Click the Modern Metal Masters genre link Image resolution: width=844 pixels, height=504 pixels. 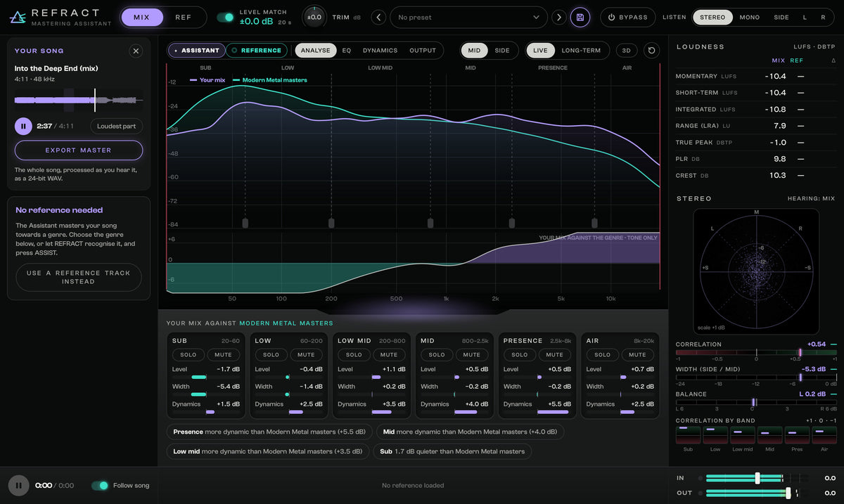[x=286, y=323]
